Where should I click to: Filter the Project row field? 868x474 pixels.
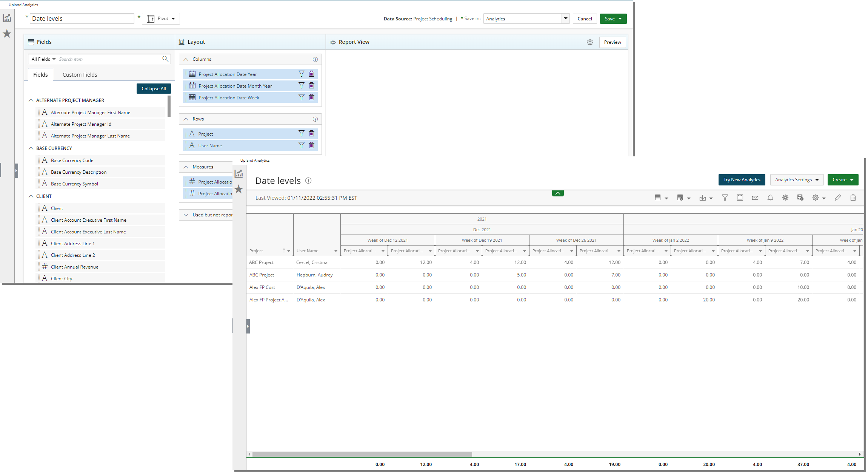point(301,134)
